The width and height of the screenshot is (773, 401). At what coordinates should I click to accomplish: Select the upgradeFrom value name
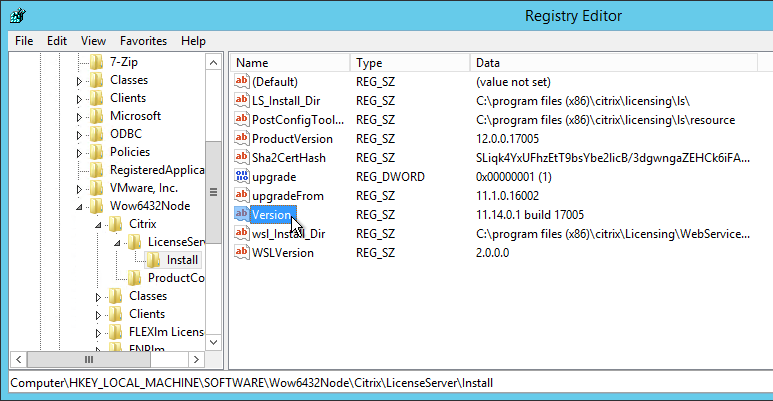click(288, 196)
